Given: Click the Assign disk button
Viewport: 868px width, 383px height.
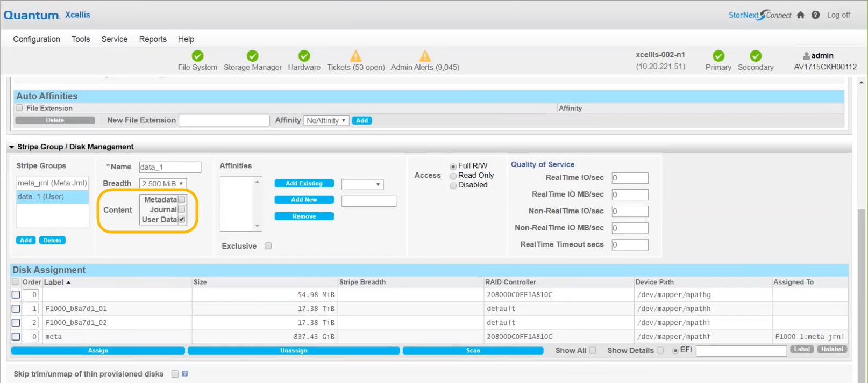Looking at the screenshot, I should tap(98, 351).
